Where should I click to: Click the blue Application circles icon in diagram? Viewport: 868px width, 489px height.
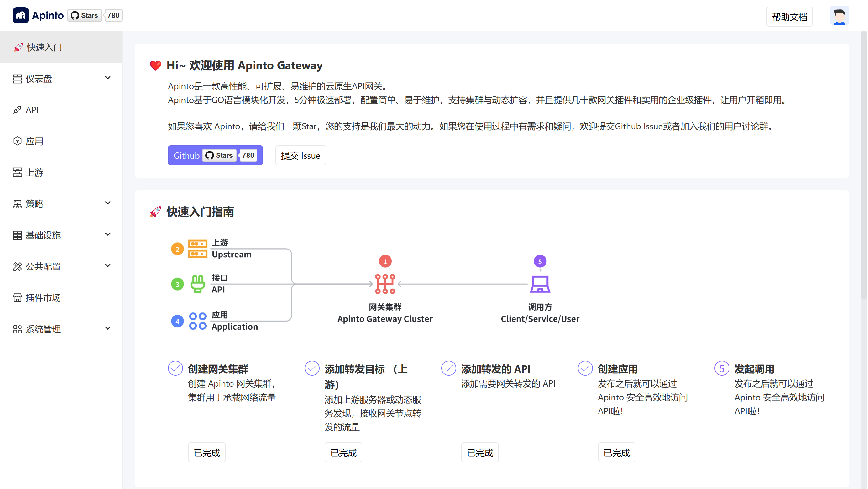click(x=198, y=321)
